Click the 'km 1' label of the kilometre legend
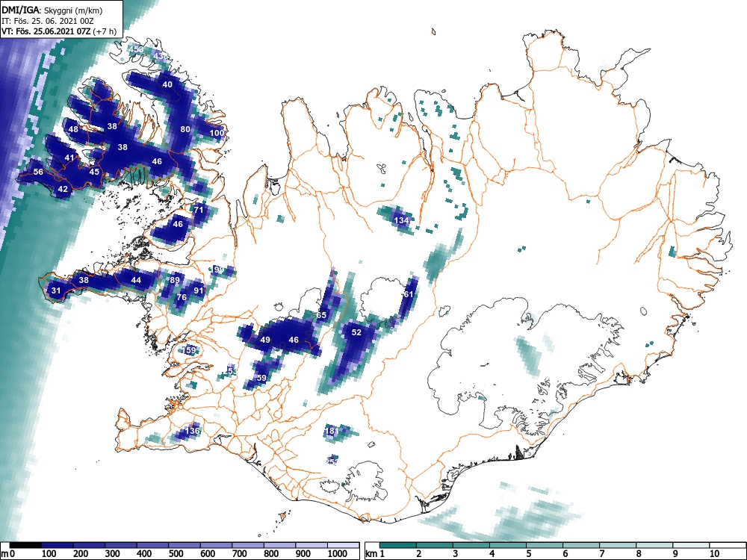The width and height of the screenshot is (747, 560). pos(376,553)
